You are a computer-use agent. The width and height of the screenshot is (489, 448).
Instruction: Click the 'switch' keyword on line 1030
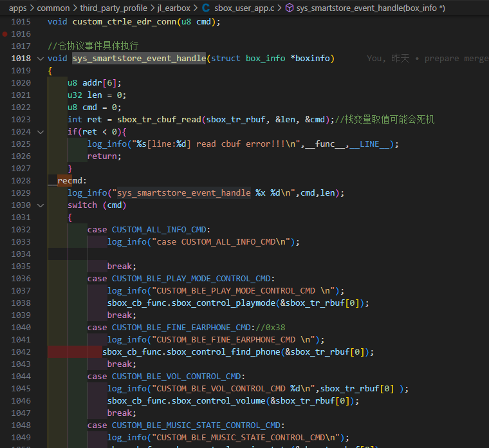(82, 205)
